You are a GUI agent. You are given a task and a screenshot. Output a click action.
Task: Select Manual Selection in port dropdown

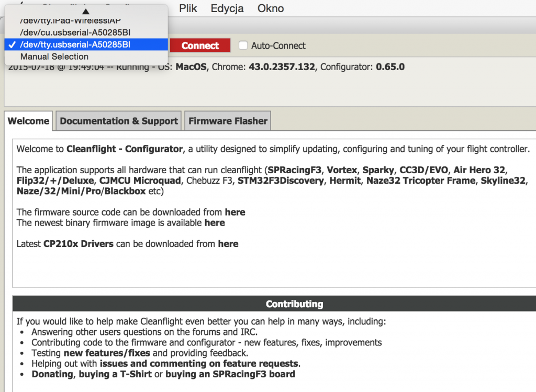click(x=54, y=57)
